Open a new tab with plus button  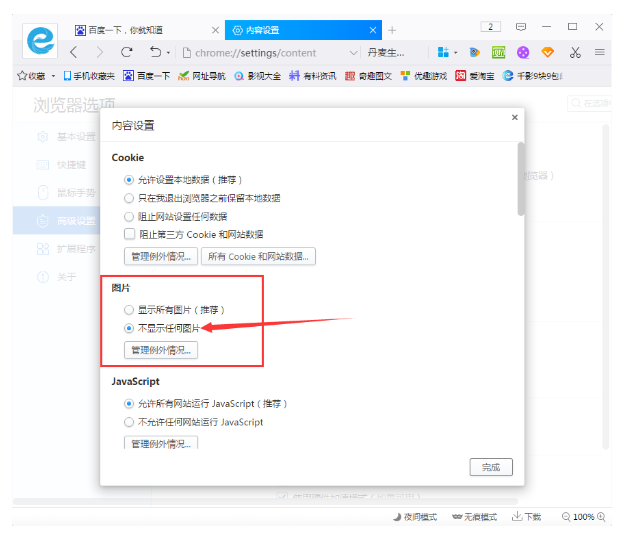392,30
